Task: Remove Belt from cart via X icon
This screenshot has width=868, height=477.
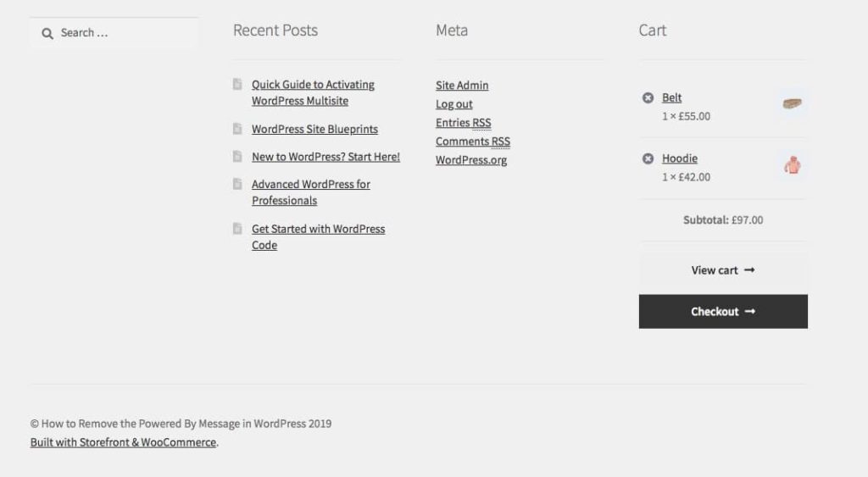Action: pos(648,98)
